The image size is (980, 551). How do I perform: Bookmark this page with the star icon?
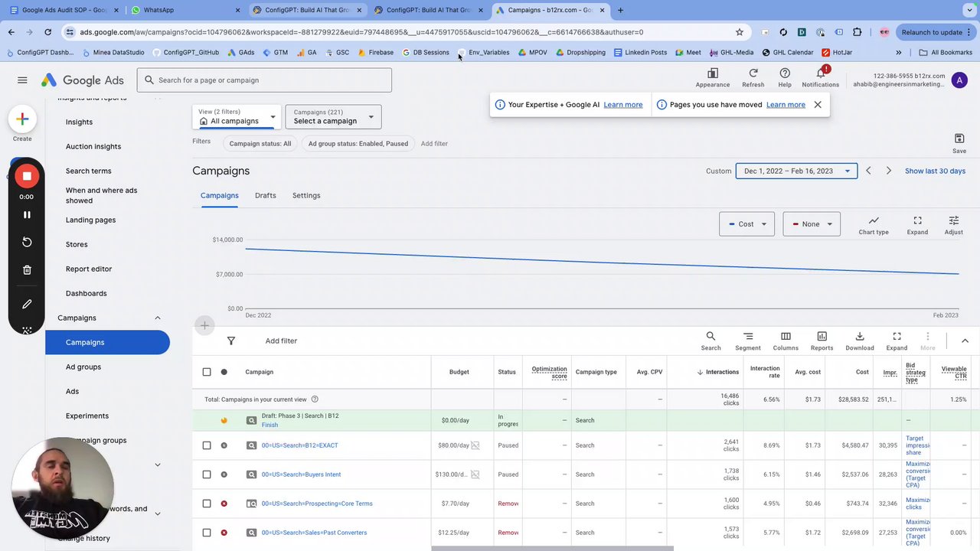pos(740,32)
